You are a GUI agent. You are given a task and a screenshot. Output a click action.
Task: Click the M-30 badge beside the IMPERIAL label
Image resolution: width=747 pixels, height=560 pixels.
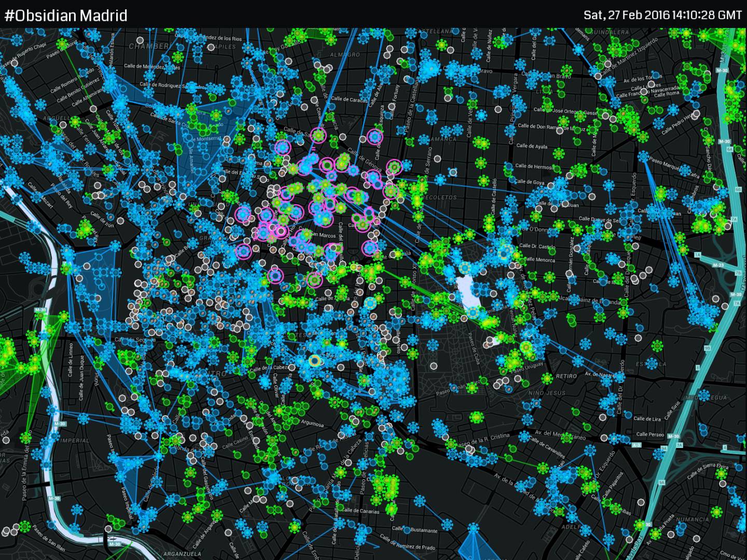point(61,424)
